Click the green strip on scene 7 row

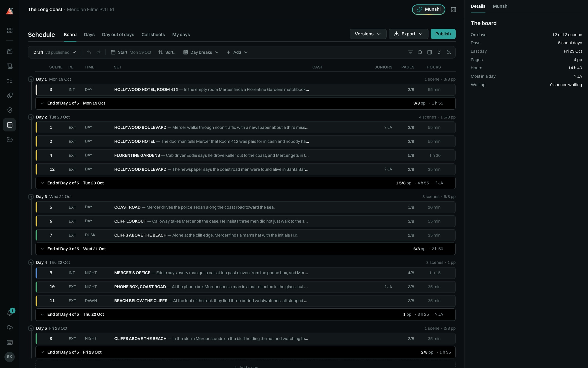coord(36,235)
